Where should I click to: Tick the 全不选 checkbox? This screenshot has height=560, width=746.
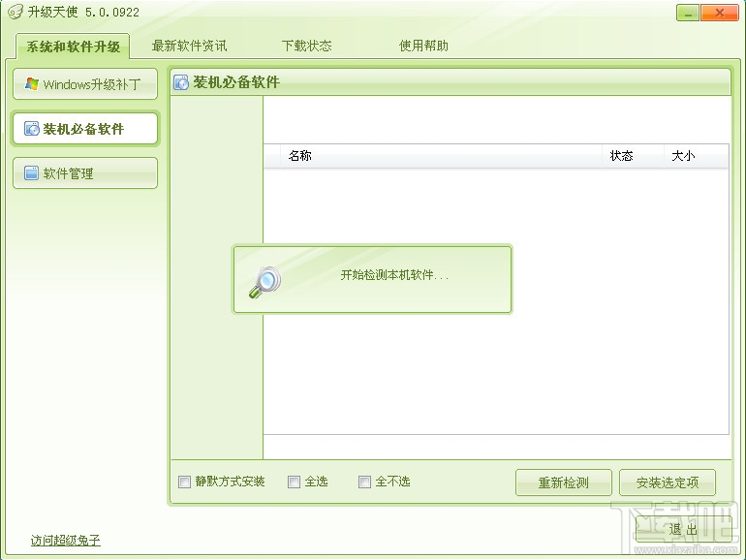click(364, 482)
